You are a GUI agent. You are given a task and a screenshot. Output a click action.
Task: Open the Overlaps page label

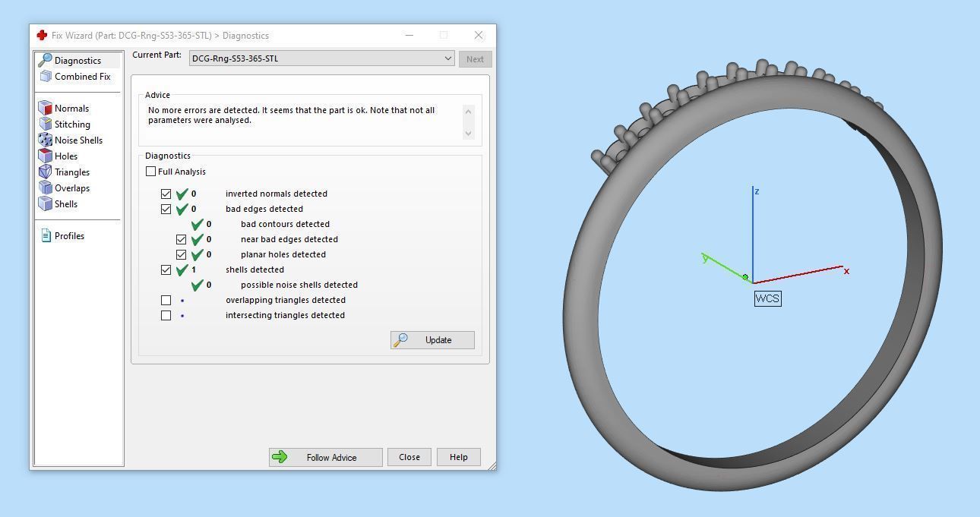[72, 188]
